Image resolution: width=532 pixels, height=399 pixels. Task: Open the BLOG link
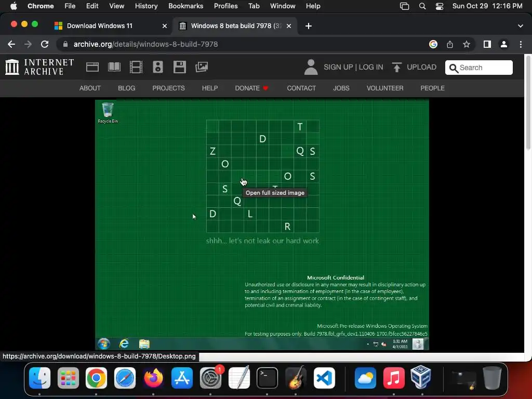(x=127, y=88)
